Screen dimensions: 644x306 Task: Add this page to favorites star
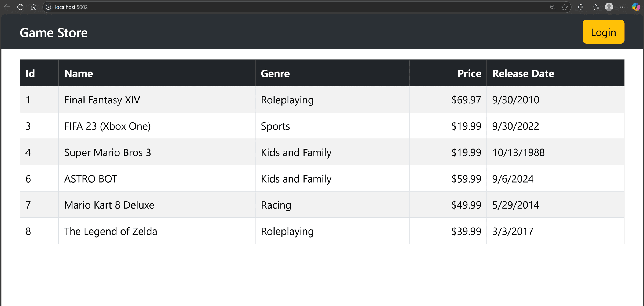point(565,7)
